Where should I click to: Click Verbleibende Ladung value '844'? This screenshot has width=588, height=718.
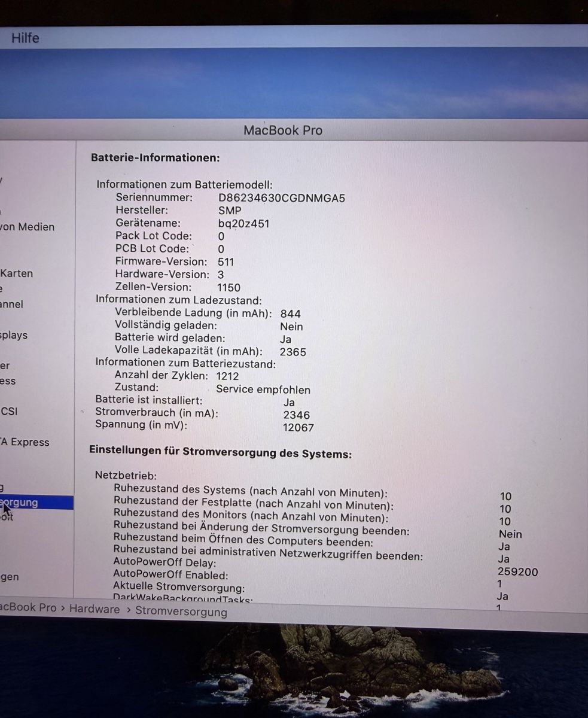290,314
